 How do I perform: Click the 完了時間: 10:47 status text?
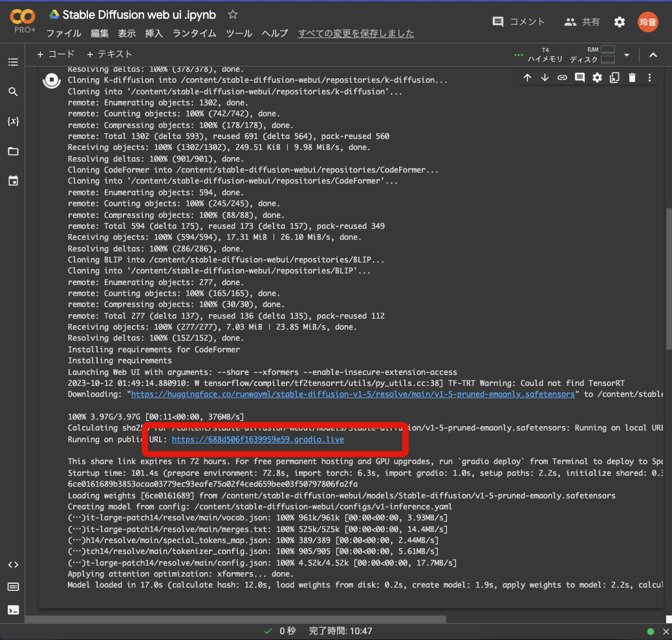pos(340,631)
